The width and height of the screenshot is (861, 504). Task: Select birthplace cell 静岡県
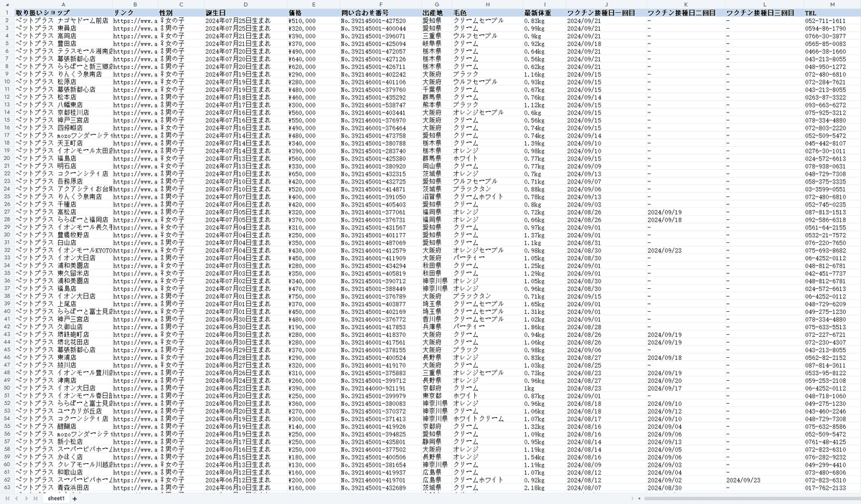pyautogui.click(x=437, y=442)
